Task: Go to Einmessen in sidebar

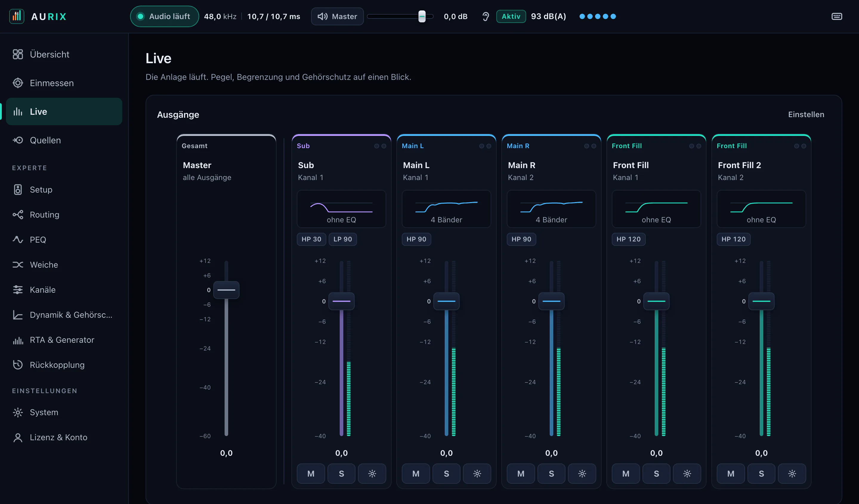Action: (x=64, y=83)
